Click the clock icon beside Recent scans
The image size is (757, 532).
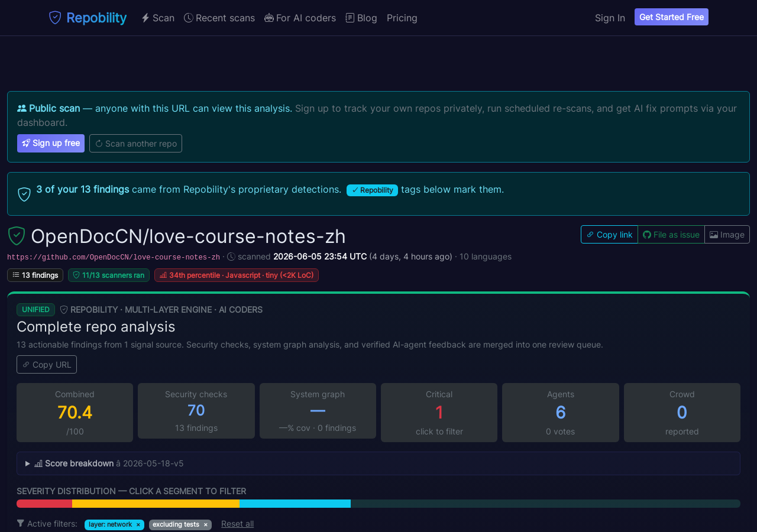pyautogui.click(x=189, y=18)
